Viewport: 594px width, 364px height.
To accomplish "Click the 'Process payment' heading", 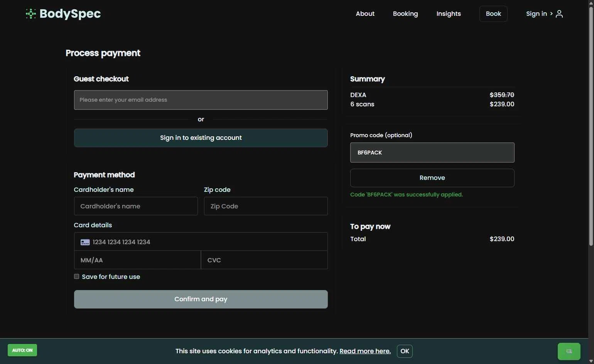I will [x=103, y=53].
